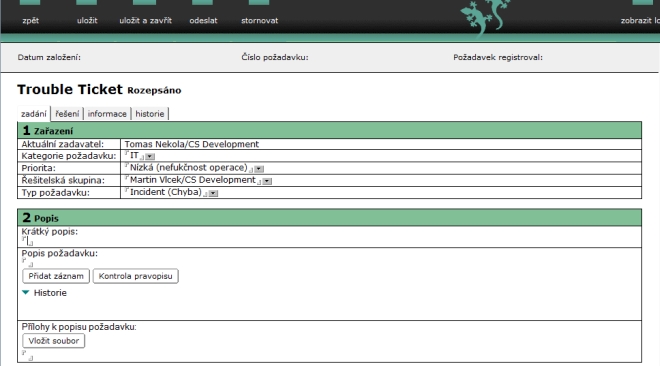Select the zadání tab
Viewport: 660px width, 366px height.
point(34,114)
